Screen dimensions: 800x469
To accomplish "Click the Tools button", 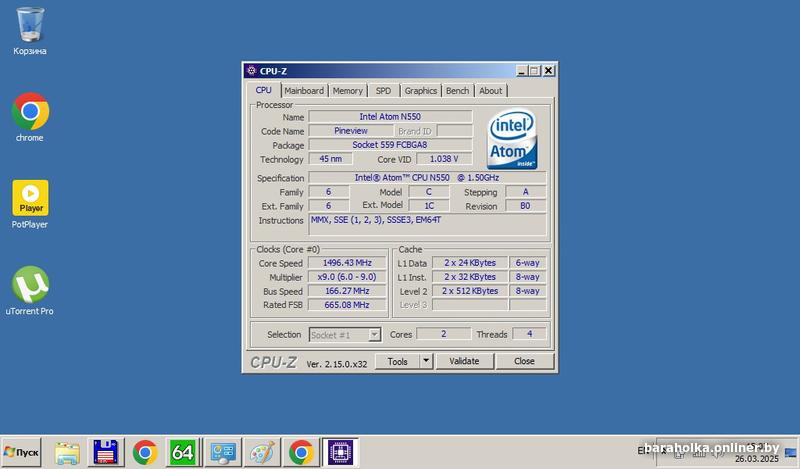I will [x=397, y=361].
